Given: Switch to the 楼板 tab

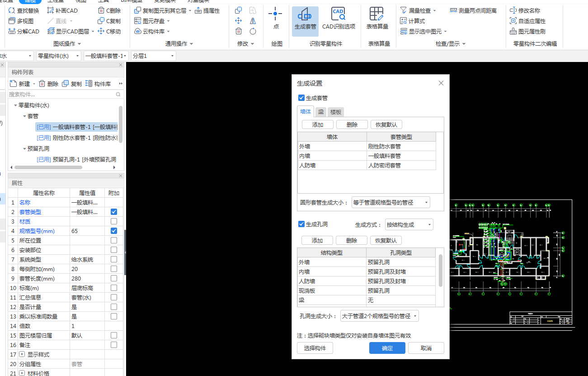Looking at the screenshot, I should pyautogui.click(x=335, y=112).
